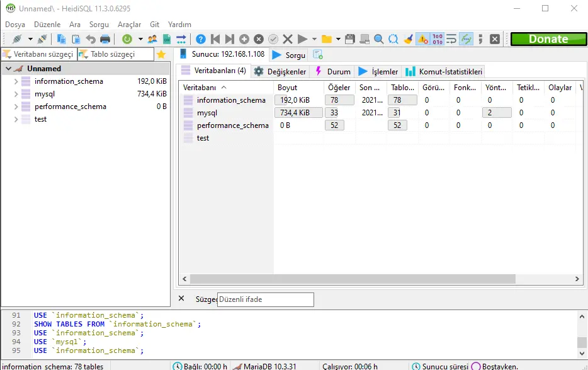Click the save to snippet file icon
This screenshot has width=588, height=370.
(364, 38)
